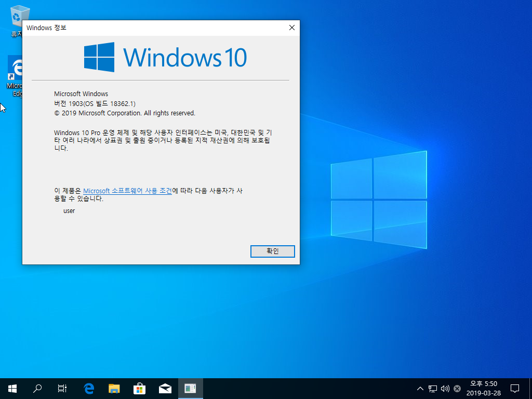This screenshot has width=532, height=399.
Task: Open the volume tray icon
Action: (x=445, y=389)
